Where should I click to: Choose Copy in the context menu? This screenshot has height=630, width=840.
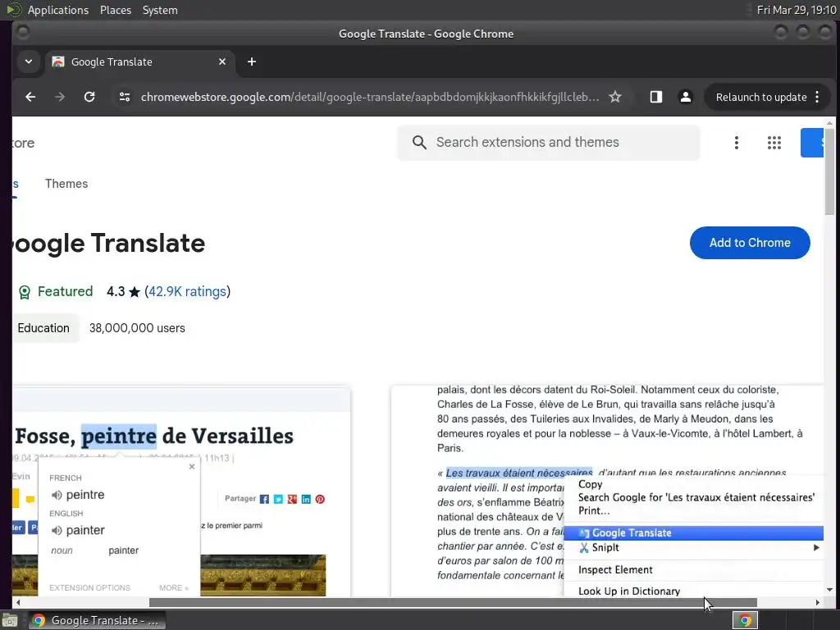(591, 484)
